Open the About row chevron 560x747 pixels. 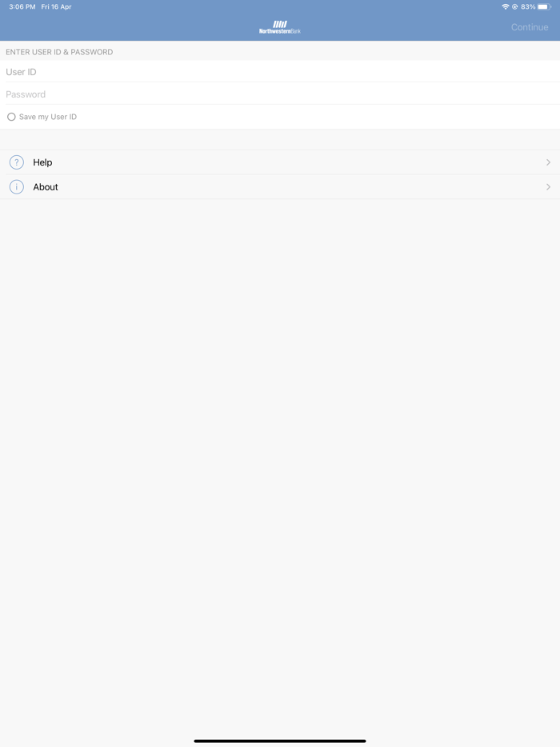click(x=548, y=187)
